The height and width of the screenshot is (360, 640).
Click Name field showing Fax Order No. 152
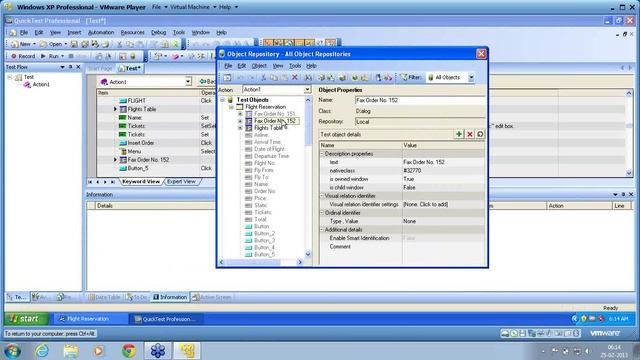420,100
